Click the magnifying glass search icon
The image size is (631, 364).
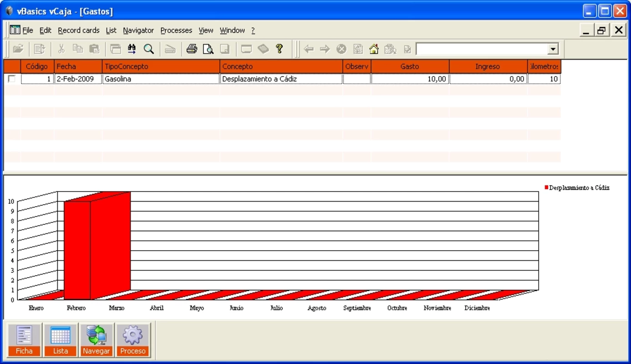[148, 49]
